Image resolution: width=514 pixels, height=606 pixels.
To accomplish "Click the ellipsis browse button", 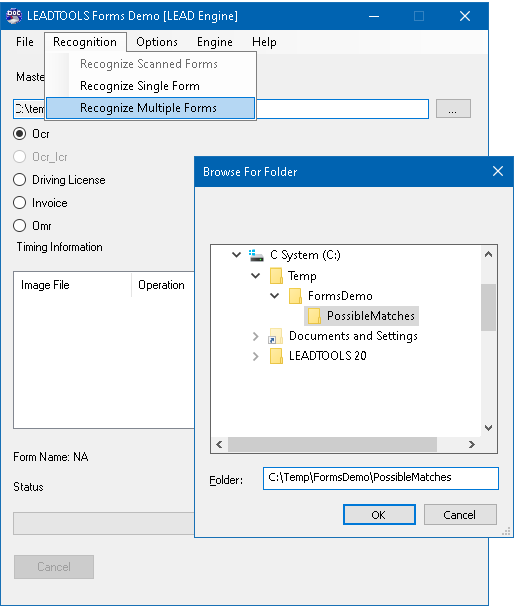I will point(453,109).
